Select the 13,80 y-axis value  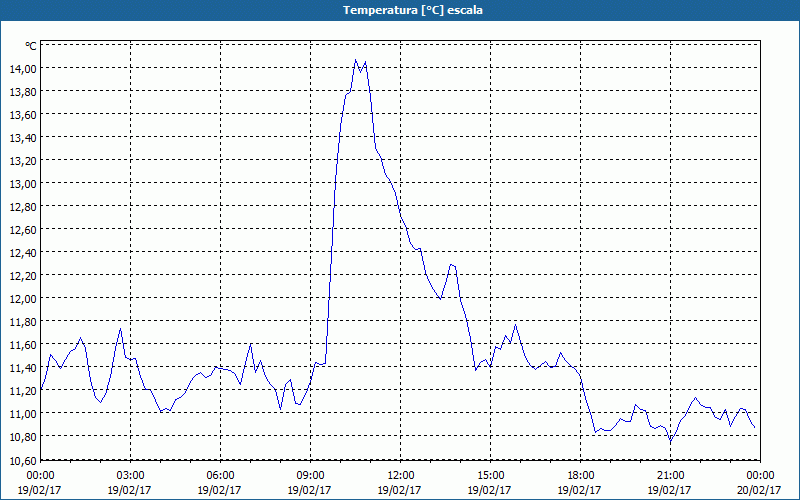tap(22, 92)
